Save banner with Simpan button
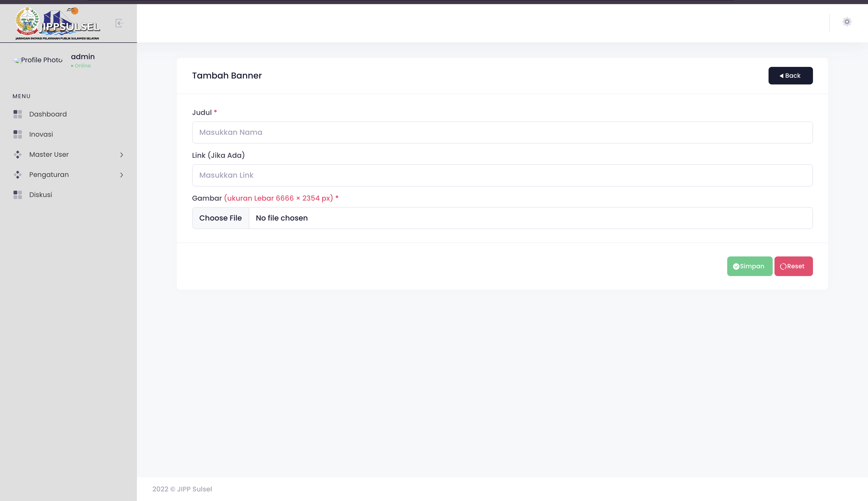The width and height of the screenshot is (868, 501). point(749,266)
